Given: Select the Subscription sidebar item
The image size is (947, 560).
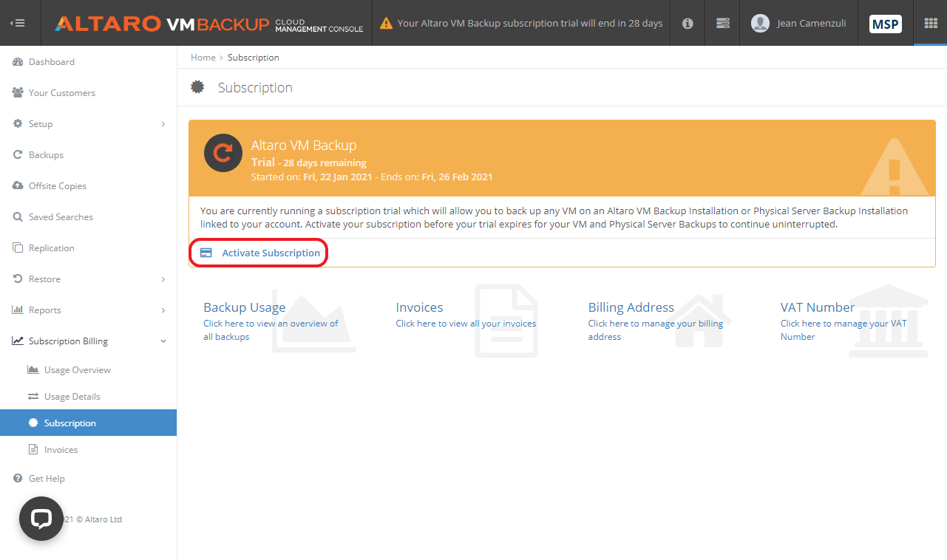Looking at the screenshot, I should point(88,423).
